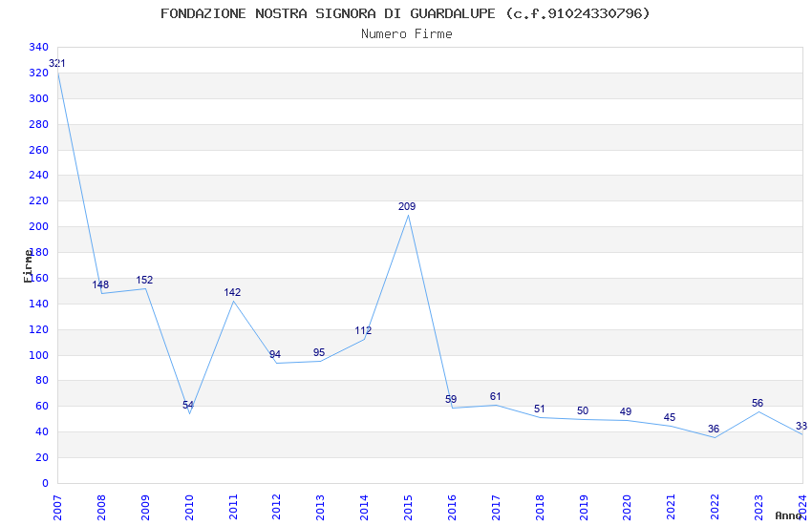Image resolution: width=812 pixels, height=525 pixels.
Task: Click the 2015 year on the x-axis
Action: 408,506
